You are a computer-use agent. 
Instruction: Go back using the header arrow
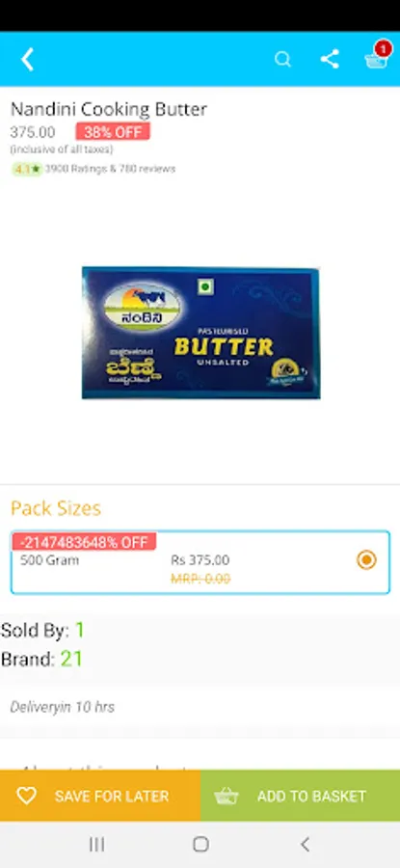[x=27, y=59]
